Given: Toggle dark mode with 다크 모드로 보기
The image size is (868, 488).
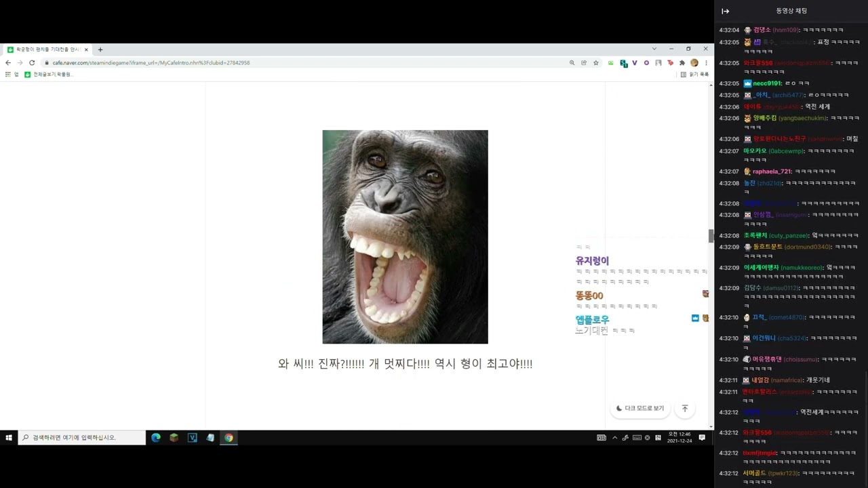Looking at the screenshot, I should coord(641,408).
